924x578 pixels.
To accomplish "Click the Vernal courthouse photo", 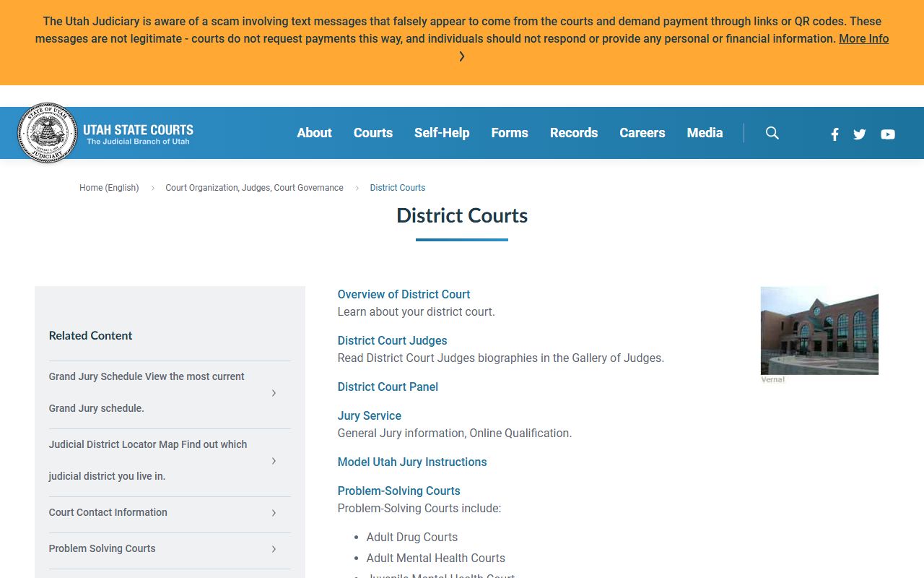I will click(819, 330).
